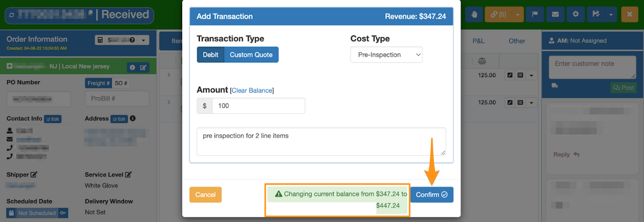Click the key icon next to Not Scheduled
The width and height of the screenshot is (644, 222).
(x=63, y=213)
